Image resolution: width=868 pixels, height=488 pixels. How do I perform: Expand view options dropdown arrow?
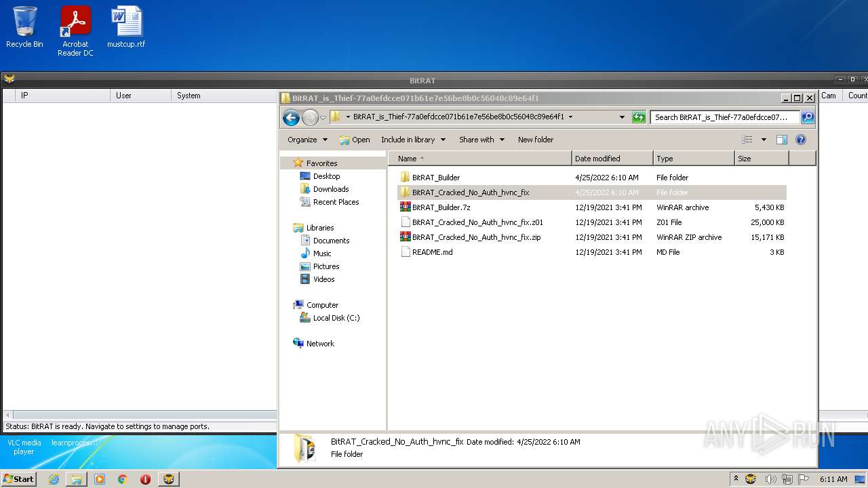coord(764,140)
